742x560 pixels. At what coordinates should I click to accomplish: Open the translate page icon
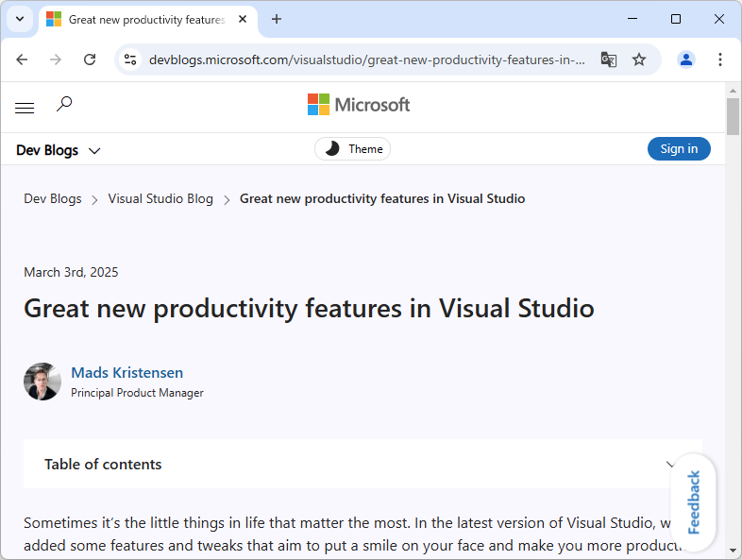pos(609,59)
